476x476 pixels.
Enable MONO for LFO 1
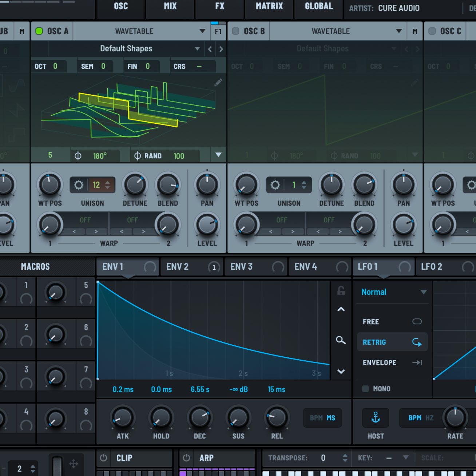pyautogui.click(x=365, y=389)
